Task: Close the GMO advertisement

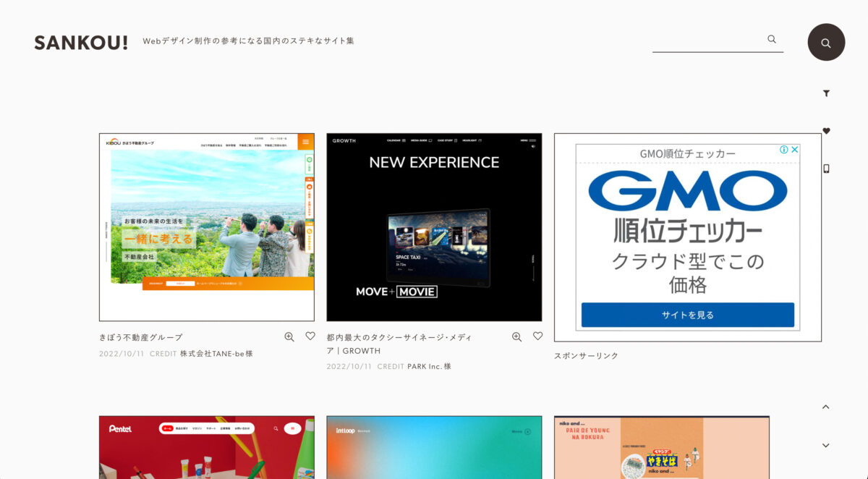Action: click(x=794, y=150)
